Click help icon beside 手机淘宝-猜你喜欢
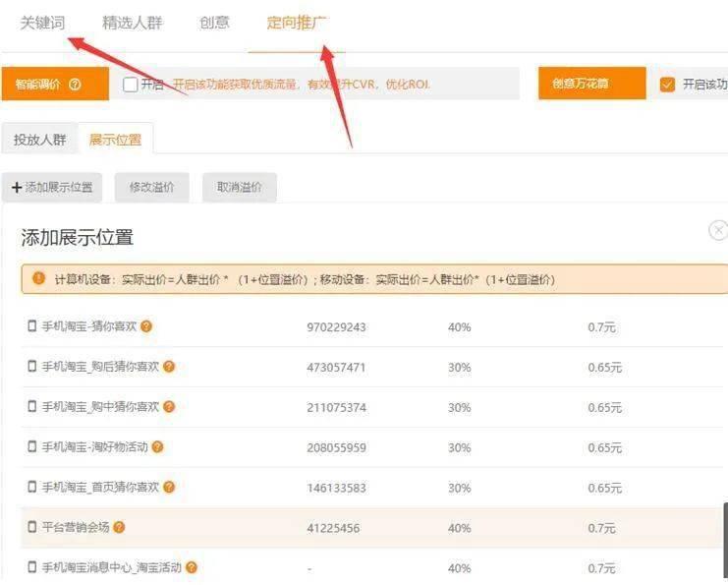 (146, 326)
